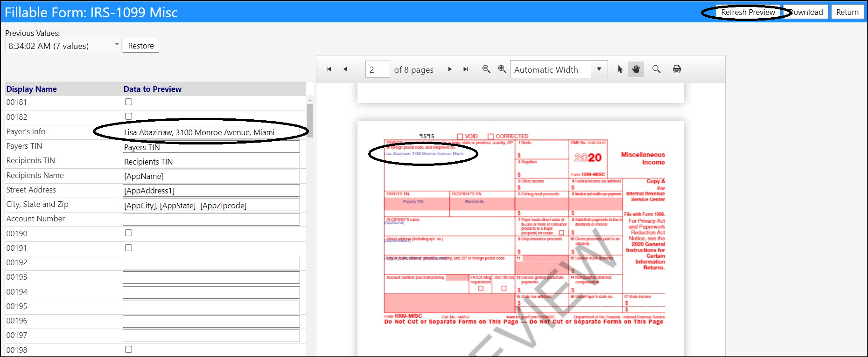The height and width of the screenshot is (357, 868).
Task: Open the Previous Values dropdown
Action: [x=63, y=46]
